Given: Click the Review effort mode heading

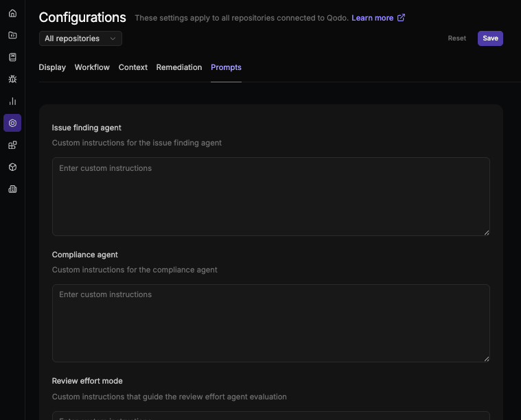Looking at the screenshot, I should [87, 381].
